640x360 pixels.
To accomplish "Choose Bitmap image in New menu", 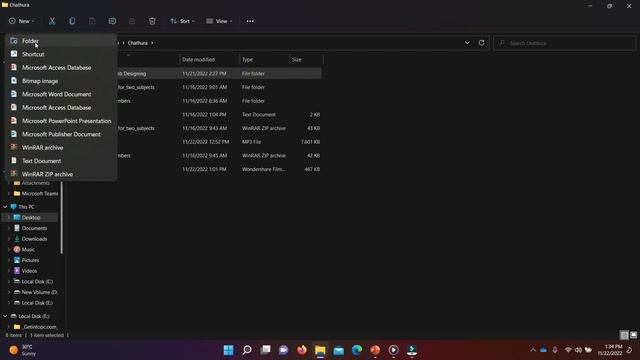I will 61,81.
